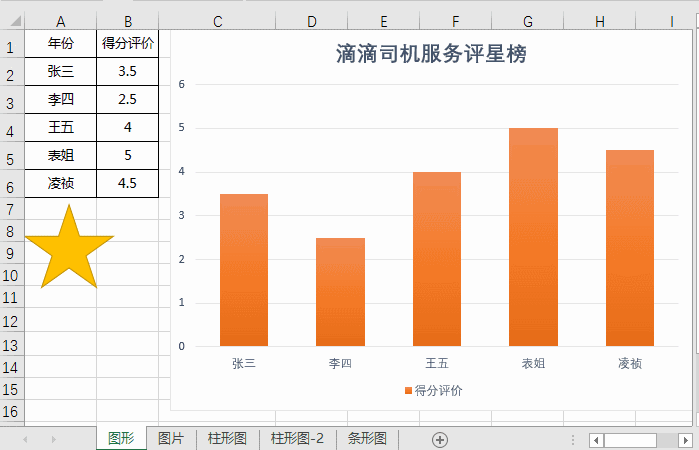The width and height of the screenshot is (699, 450).
Task: Select column E header
Action: click(383, 21)
